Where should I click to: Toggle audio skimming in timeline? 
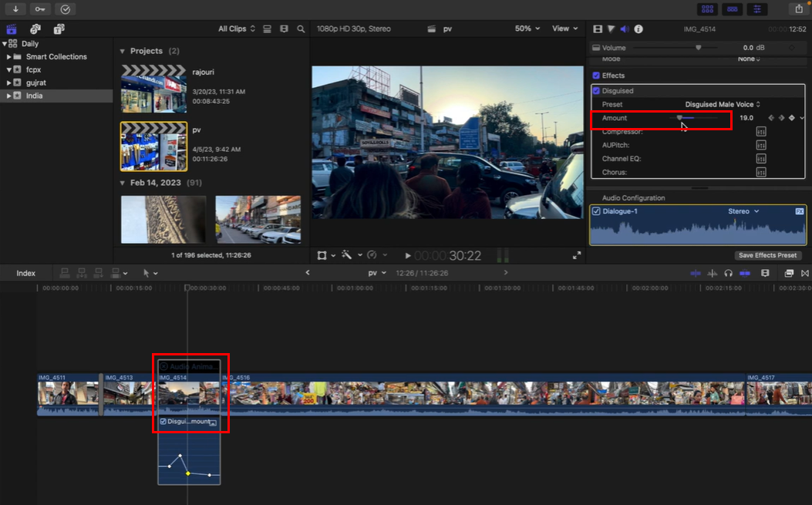712,273
